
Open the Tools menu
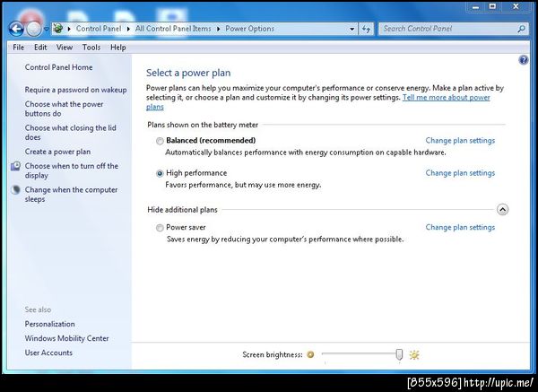coord(91,48)
